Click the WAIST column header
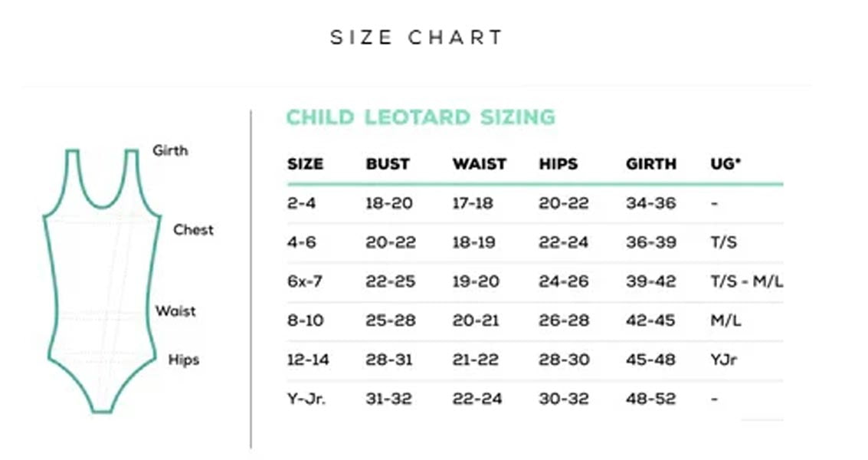 click(479, 164)
